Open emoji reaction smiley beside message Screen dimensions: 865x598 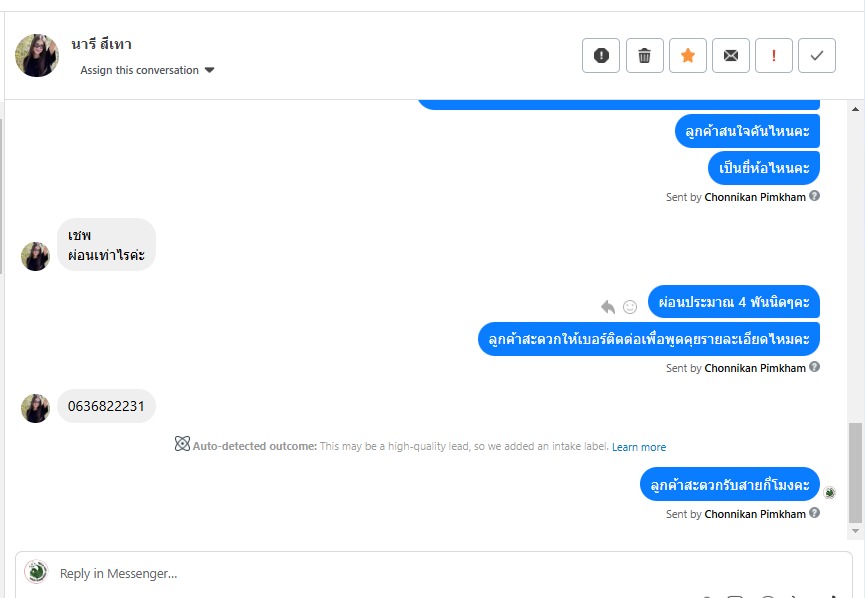(x=630, y=306)
